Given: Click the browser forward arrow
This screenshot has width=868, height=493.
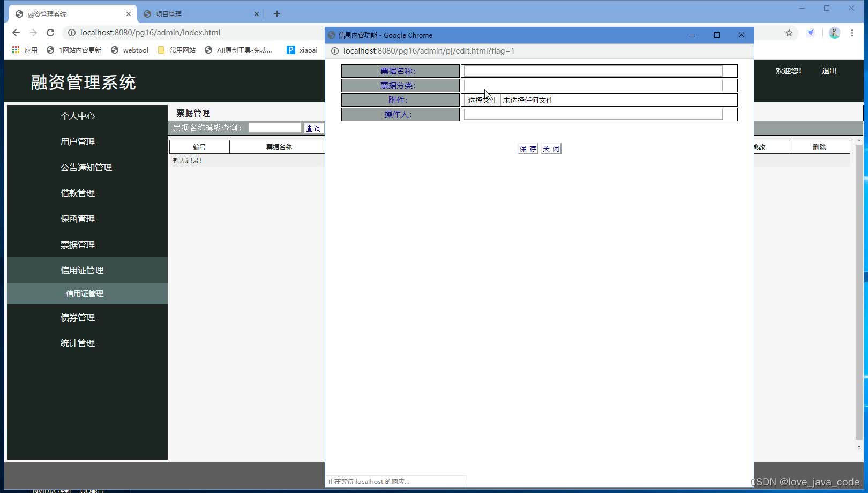Looking at the screenshot, I should tap(33, 33).
